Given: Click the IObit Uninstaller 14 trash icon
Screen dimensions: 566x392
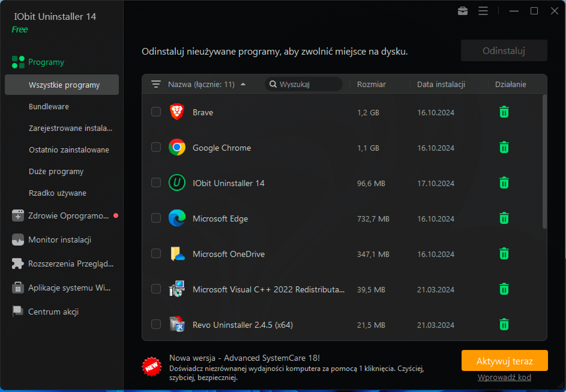Looking at the screenshot, I should click(x=504, y=183).
